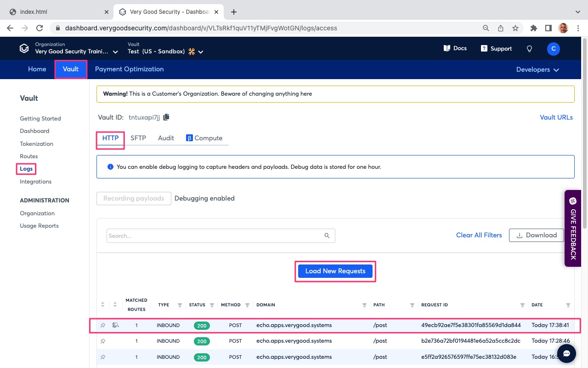The image size is (588, 368).
Task: Click the Give Feedback side button
Action: [x=573, y=228]
